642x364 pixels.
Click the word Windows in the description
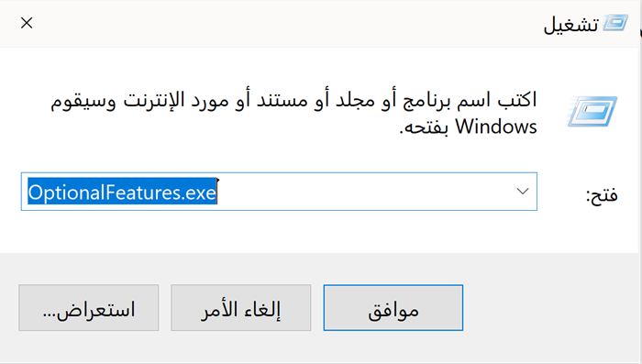[496, 127]
